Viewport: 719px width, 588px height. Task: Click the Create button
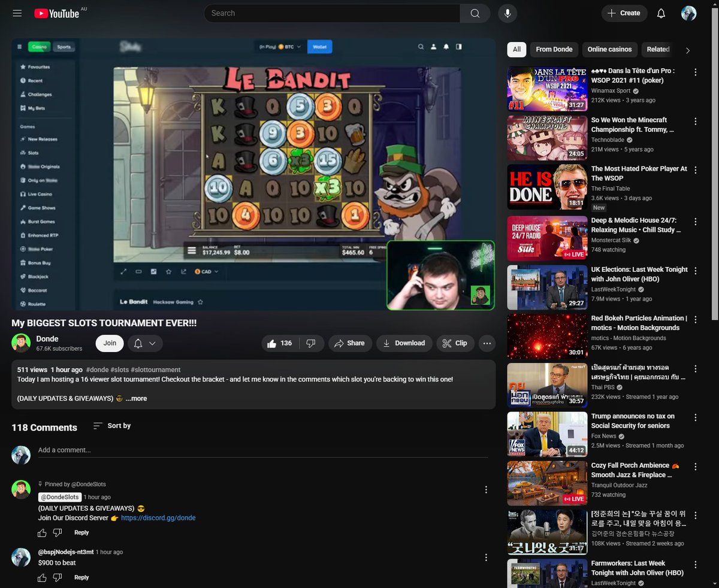tap(624, 13)
